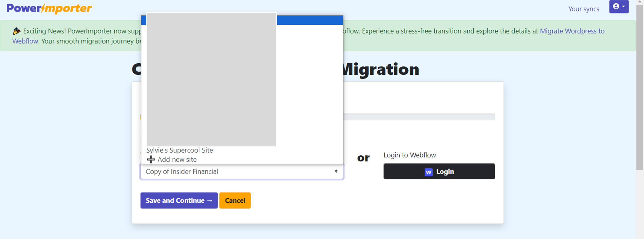This screenshot has width=644, height=239.
Task: Follow the Migrate Wordpress to link
Action: (x=572, y=31)
